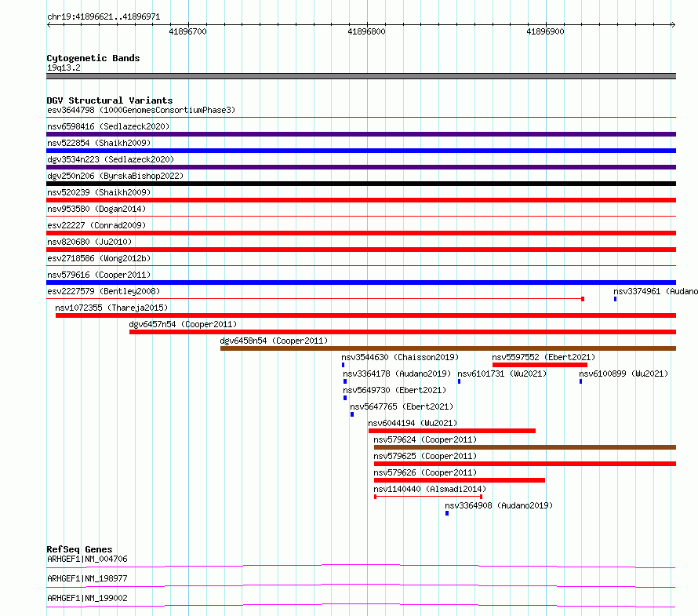Click the right arrowhead of the ruler

click(x=673, y=25)
